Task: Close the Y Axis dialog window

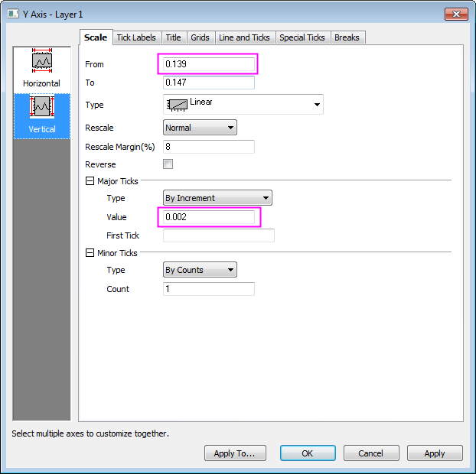Action: point(456,15)
